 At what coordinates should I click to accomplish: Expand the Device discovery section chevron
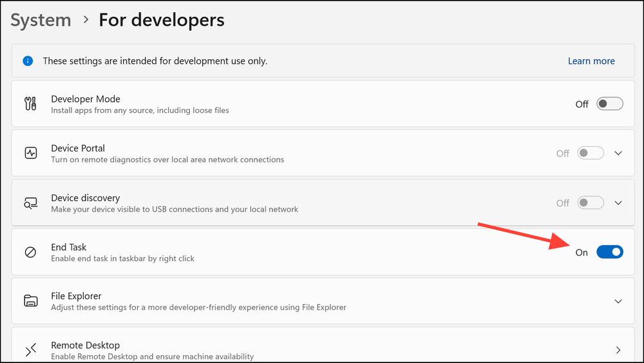pyautogui.click(x=618, y=203)
